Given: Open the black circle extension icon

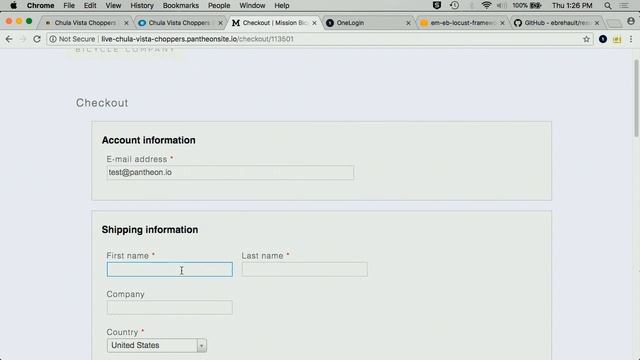Looking at the screenshot, I should tap(603, 39).
